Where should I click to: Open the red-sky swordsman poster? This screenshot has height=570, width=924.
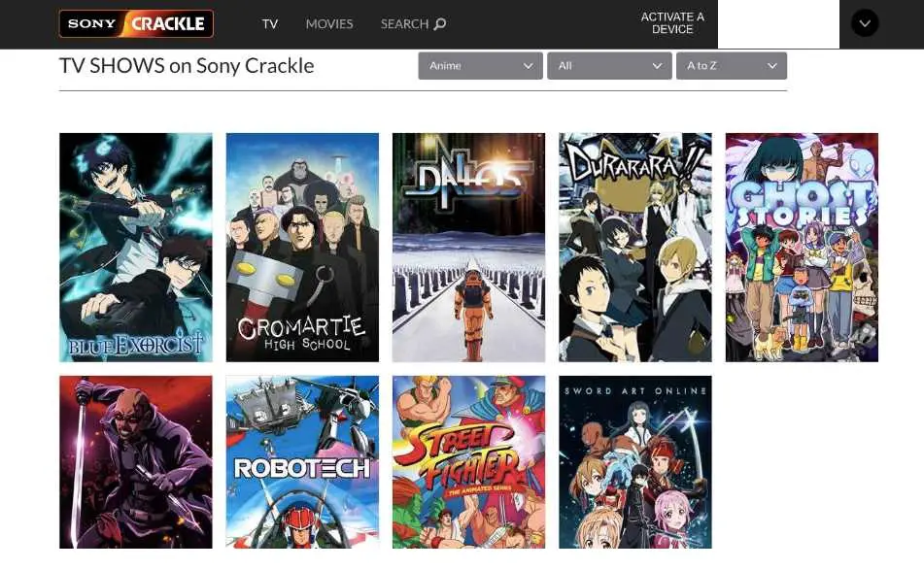click(135, 462)
